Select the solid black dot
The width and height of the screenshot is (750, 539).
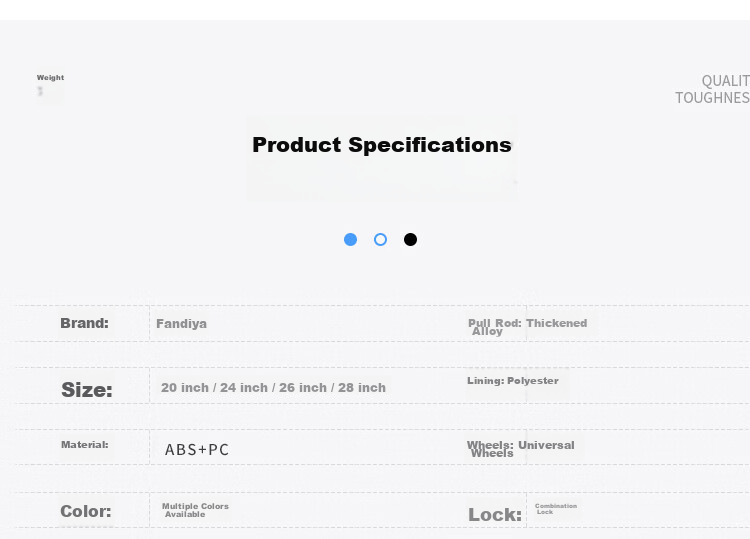point(410,240)
